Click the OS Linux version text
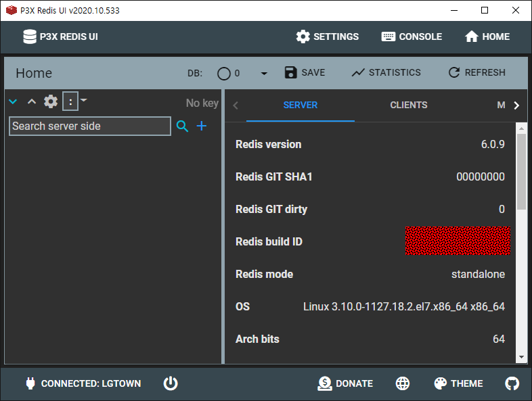 tap(404, 307)
